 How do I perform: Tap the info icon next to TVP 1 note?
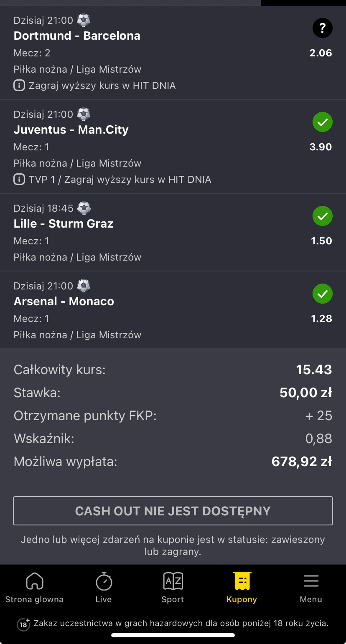coord(19,180)
